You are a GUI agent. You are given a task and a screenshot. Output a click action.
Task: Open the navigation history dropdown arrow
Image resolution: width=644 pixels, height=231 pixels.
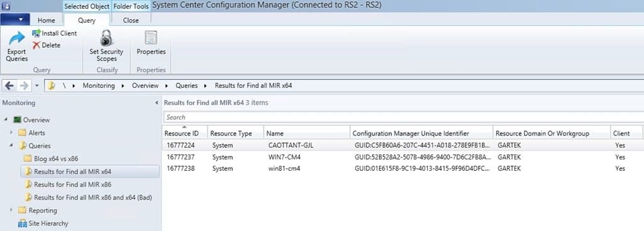pyautogui.click(x=36, y=86)
